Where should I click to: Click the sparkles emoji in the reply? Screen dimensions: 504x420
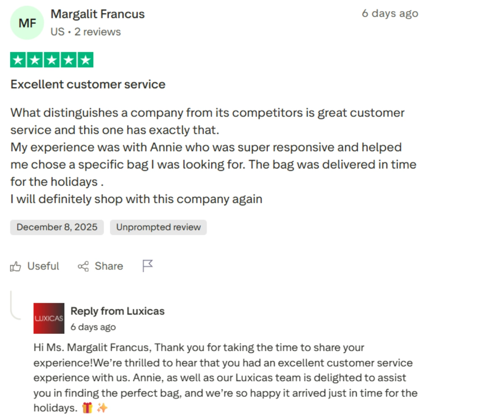point(102,407)
